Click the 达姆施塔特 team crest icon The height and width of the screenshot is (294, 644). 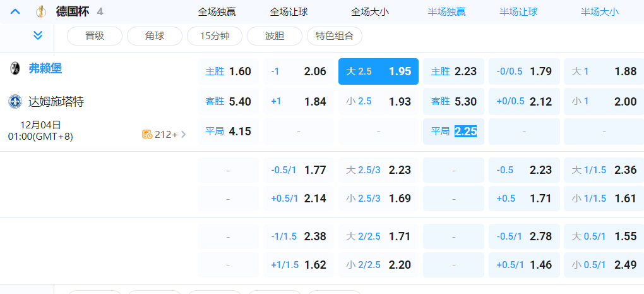(x=15, y=102)
